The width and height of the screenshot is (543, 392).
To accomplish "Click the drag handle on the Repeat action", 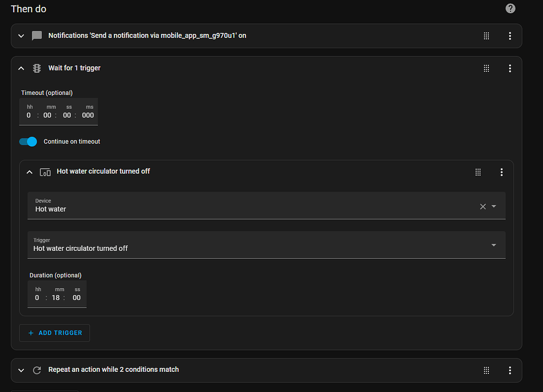I will [486, 370].
